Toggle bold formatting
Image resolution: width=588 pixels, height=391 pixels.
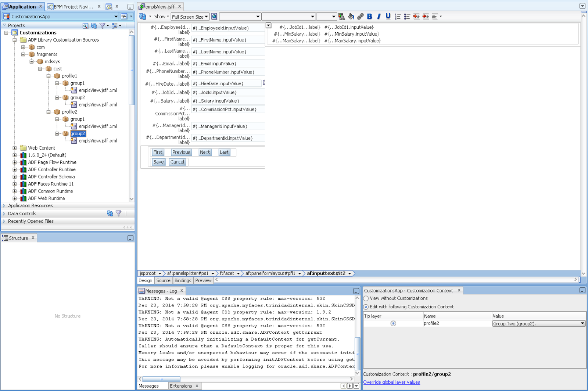click(x=370, y=17)
